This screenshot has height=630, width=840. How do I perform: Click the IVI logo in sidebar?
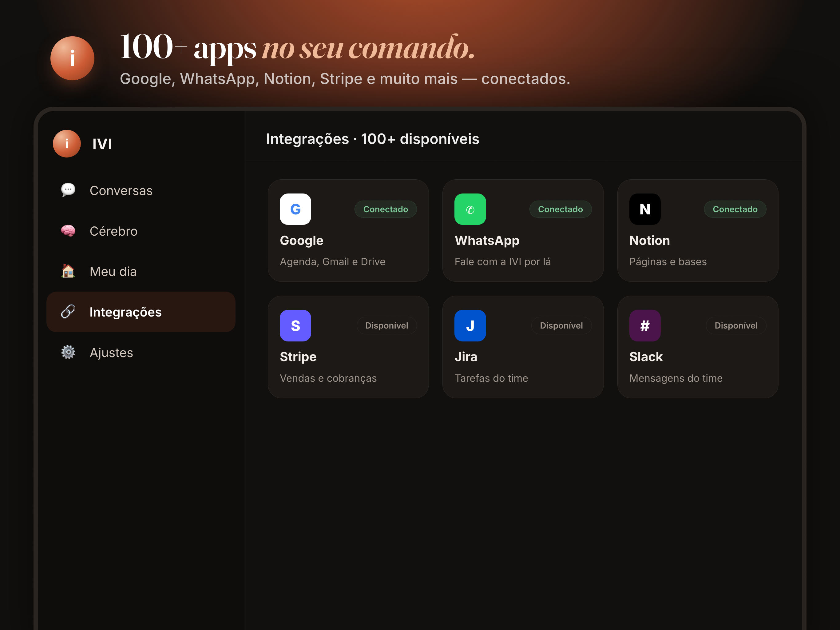(67, 144)
